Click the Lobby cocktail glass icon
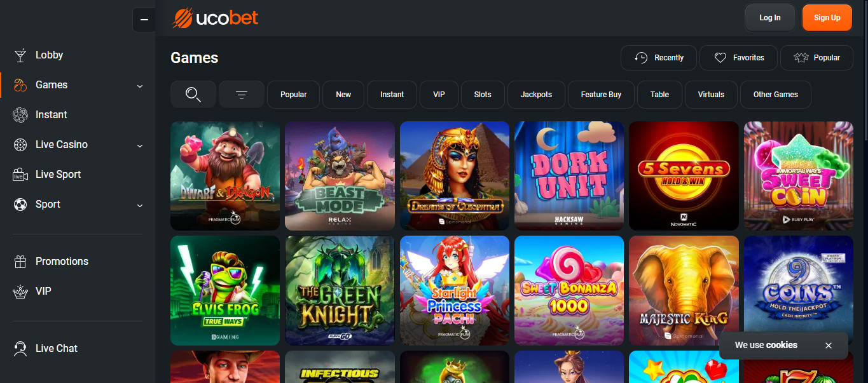 pyautogui.click(x=20, y=55)
